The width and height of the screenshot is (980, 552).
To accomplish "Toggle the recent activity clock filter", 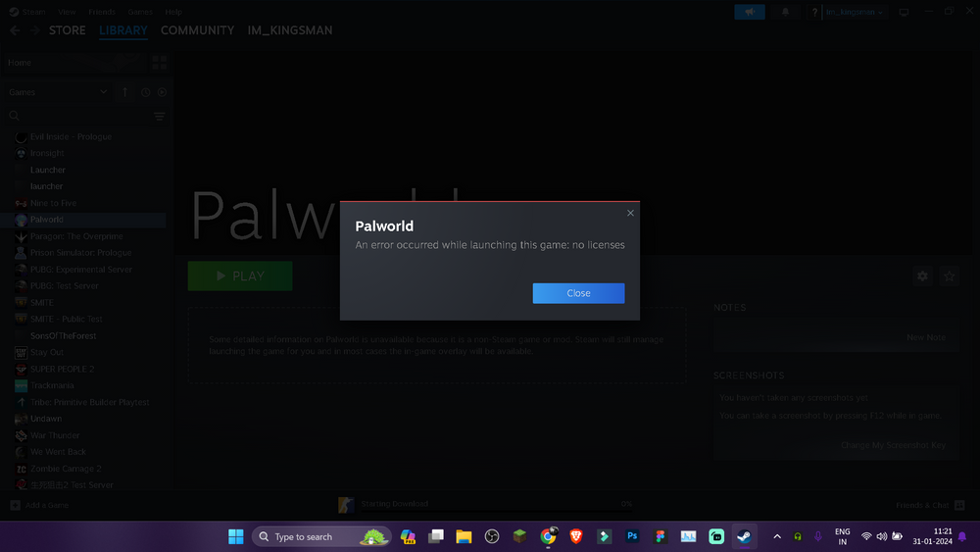I will (146, 92).
